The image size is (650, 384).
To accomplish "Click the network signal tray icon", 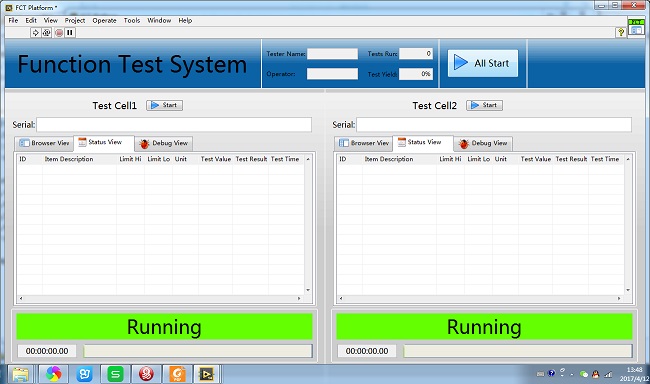I will click(608, 374).
